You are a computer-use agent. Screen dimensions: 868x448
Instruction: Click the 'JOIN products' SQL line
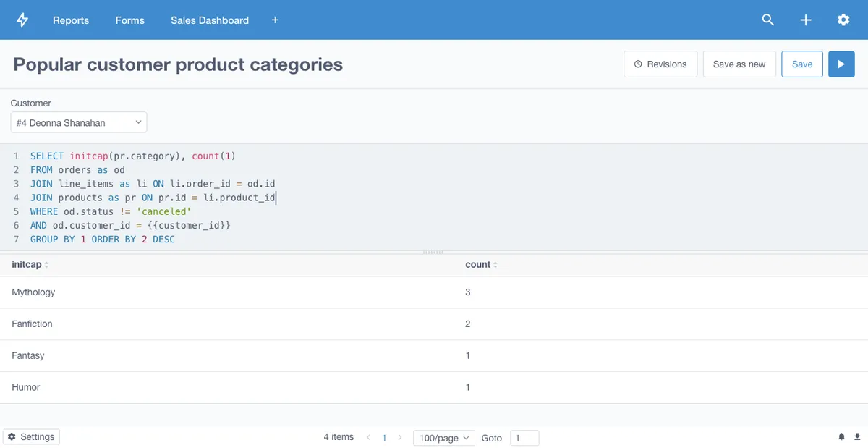click(153, 198)
